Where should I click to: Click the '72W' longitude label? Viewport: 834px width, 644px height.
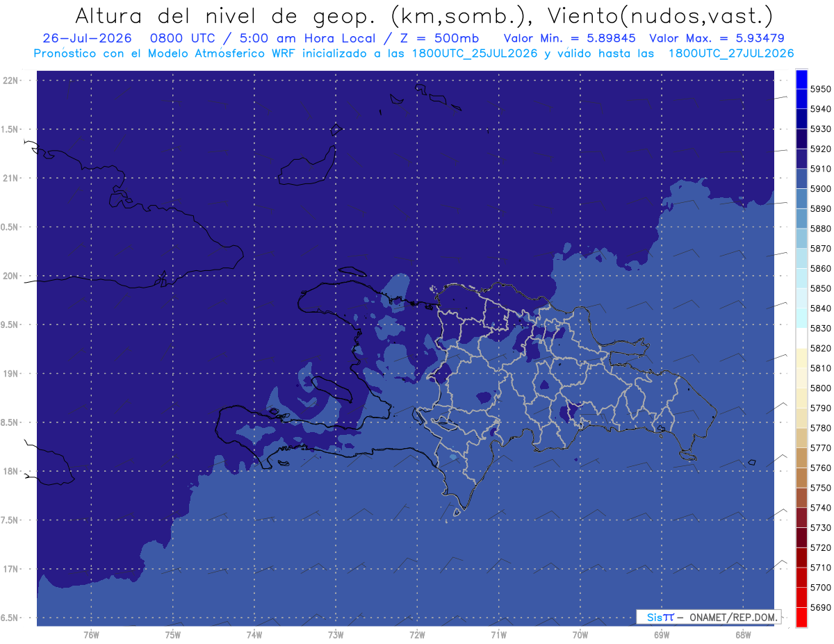(x=417, y=635)
